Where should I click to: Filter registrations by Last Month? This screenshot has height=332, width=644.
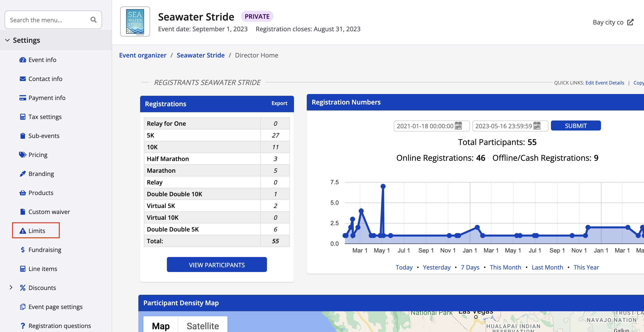tap(547, 267)
